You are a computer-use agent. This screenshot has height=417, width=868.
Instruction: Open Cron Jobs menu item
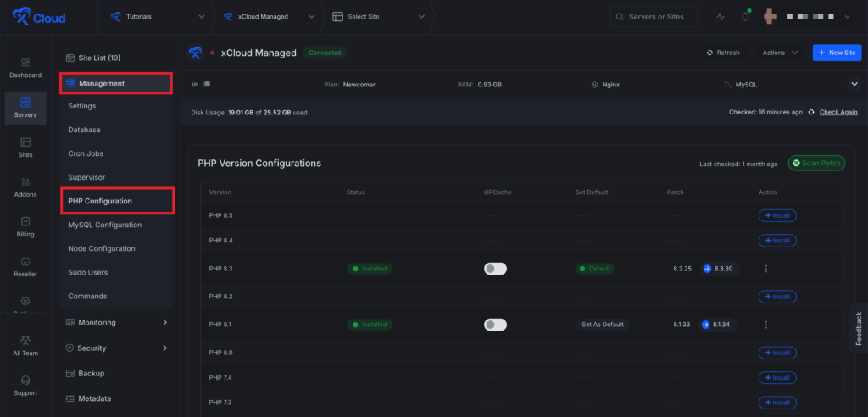86,154
